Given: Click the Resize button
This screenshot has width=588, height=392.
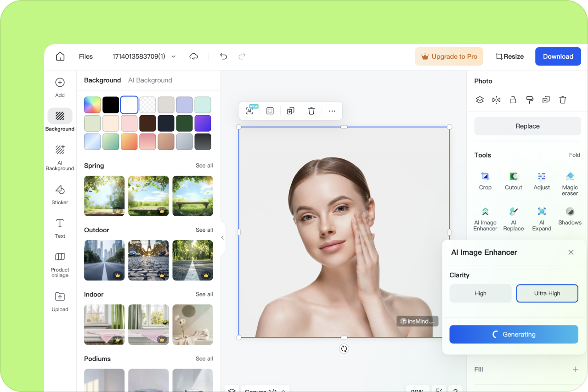Looking at the screenshot, I should point(509,56).
